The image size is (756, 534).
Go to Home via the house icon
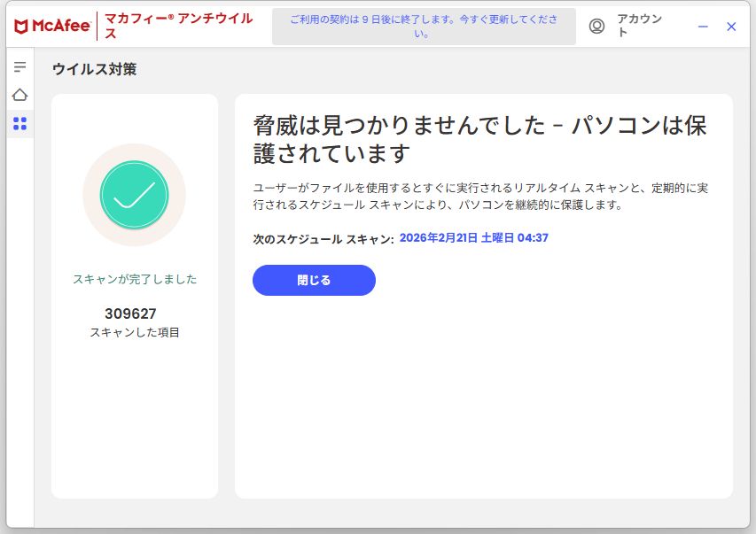click(19, 95)
